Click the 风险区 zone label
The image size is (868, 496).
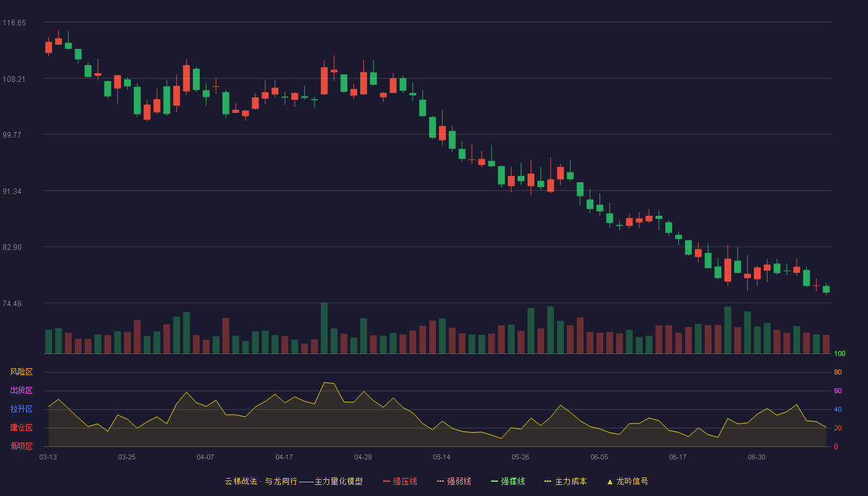click(x=21, y=372)
